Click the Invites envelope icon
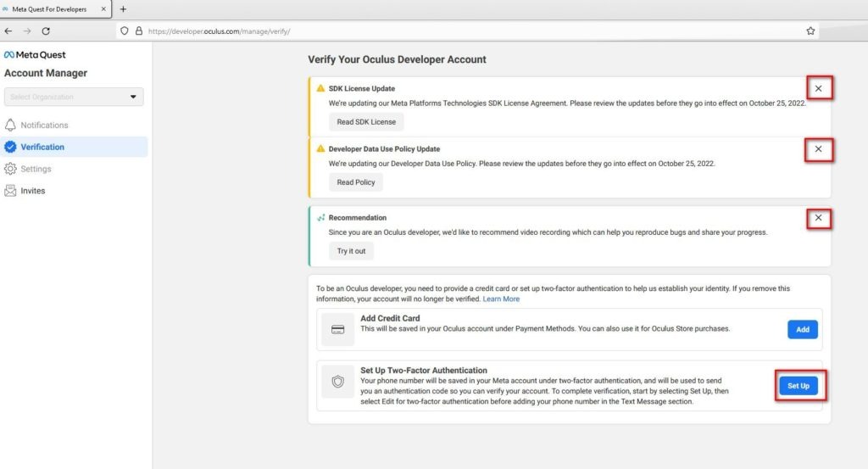 (10, 191)
